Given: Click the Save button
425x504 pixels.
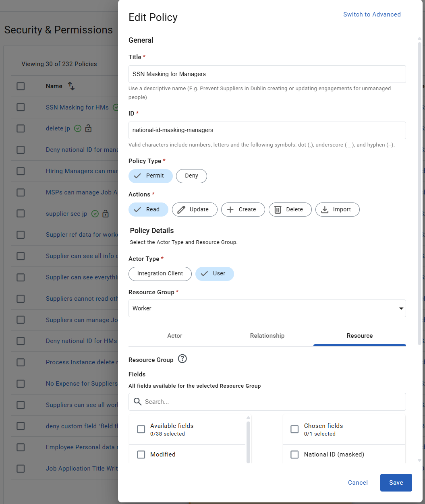Looking at the screenshot, I should click(x=396, y=483).
